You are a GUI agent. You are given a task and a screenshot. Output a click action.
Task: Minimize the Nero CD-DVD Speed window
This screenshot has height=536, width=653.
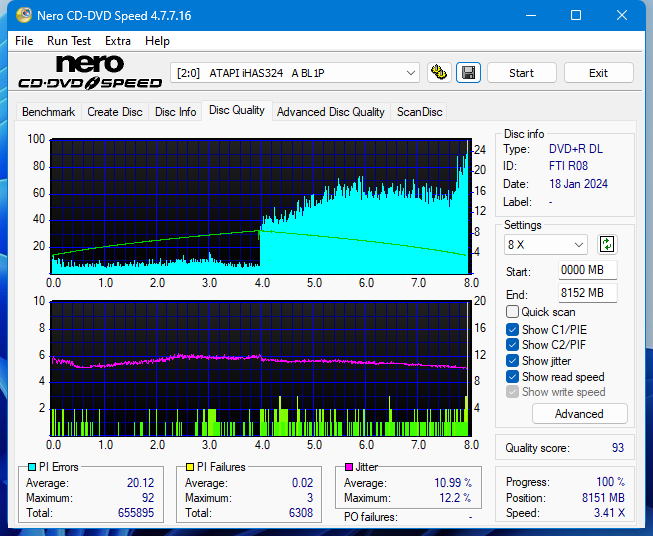531,15
